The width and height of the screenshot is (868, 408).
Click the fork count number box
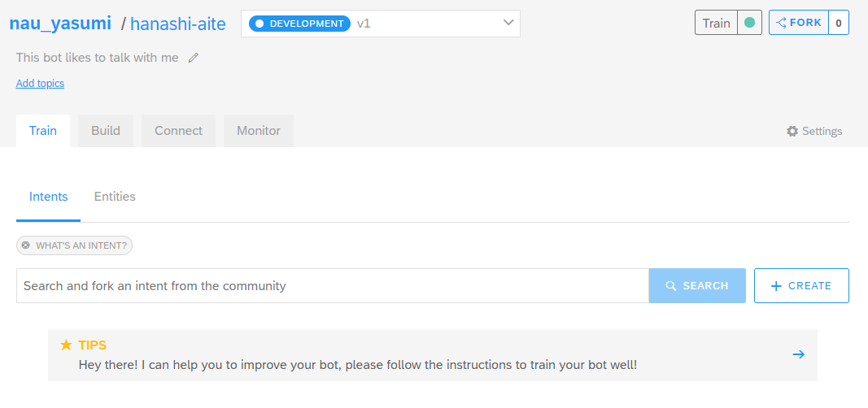click(838, 23)
